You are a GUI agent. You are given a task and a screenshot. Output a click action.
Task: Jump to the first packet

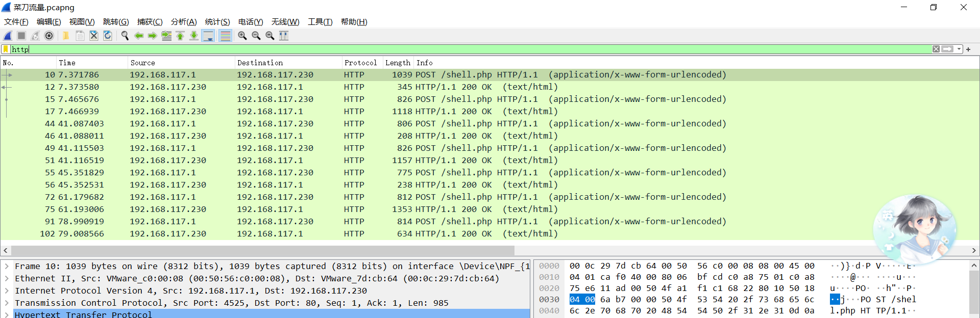pos(180,36)
